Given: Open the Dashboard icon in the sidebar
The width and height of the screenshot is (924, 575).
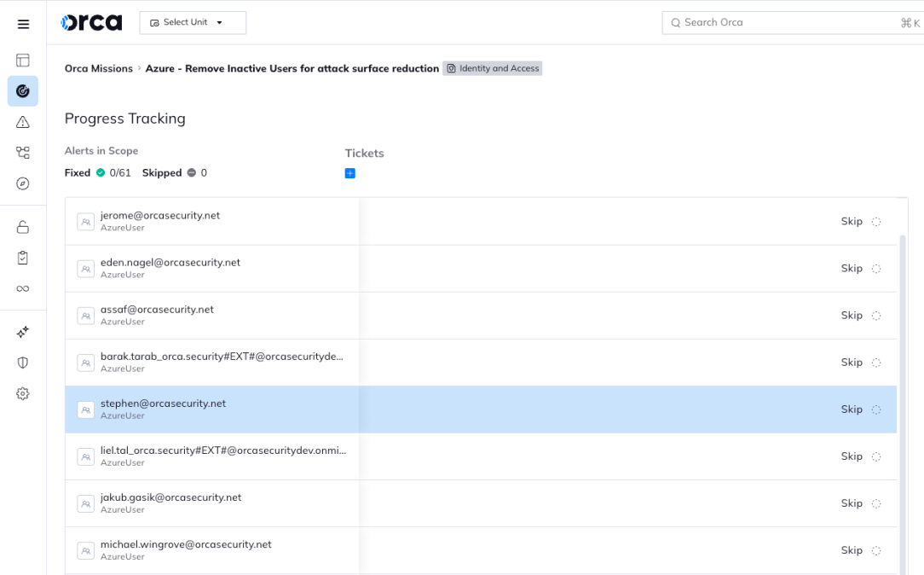Looking at the screenshot, I should [22, 61].
